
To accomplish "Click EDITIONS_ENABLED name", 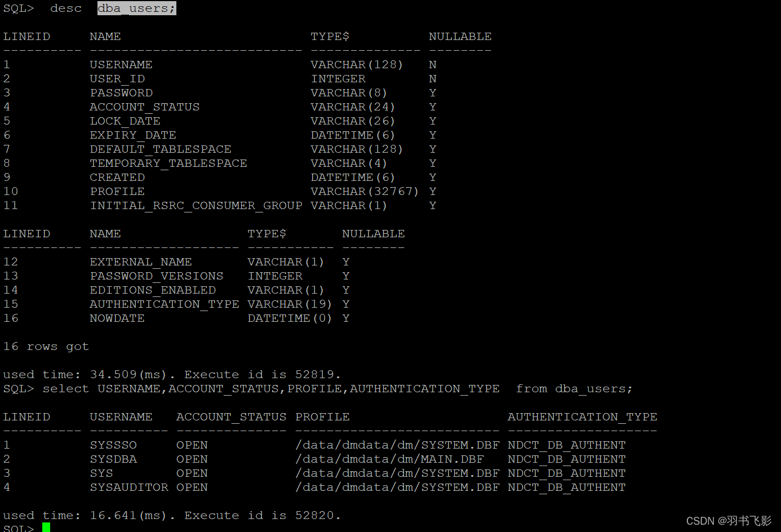I will click(153, 290).
